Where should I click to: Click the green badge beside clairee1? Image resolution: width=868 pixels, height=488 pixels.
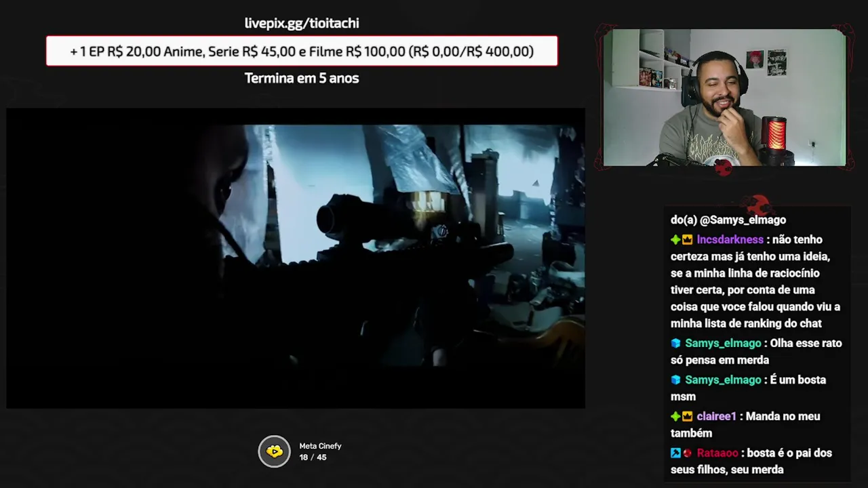click(675, 417)
